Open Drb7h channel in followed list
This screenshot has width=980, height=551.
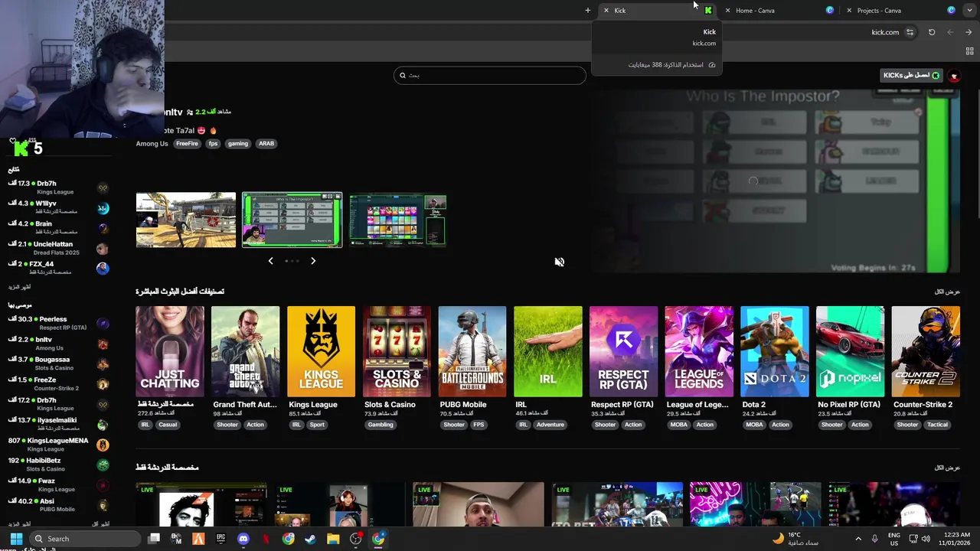click(x=58, y=187)
